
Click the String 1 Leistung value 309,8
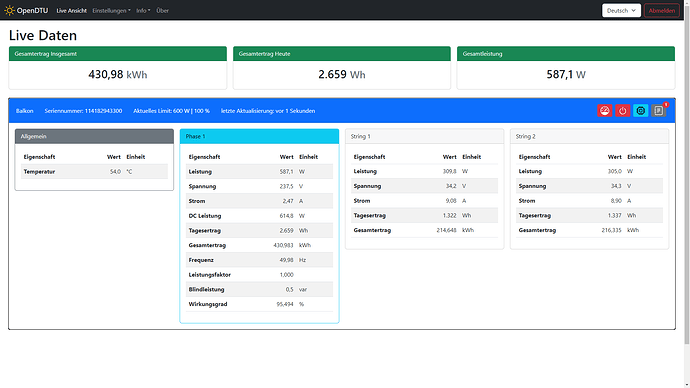(x=449, y=171)
